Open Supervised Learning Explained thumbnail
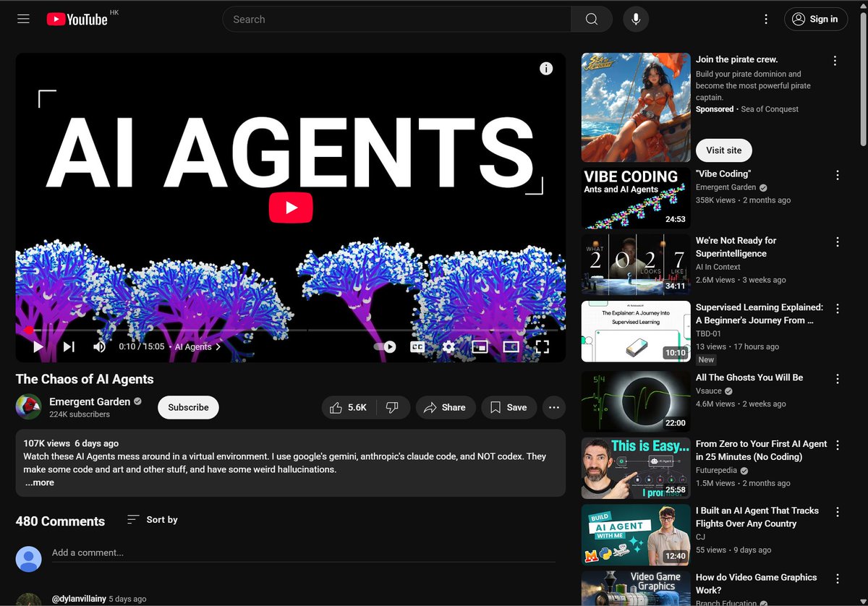 click(x=636, y=331)
